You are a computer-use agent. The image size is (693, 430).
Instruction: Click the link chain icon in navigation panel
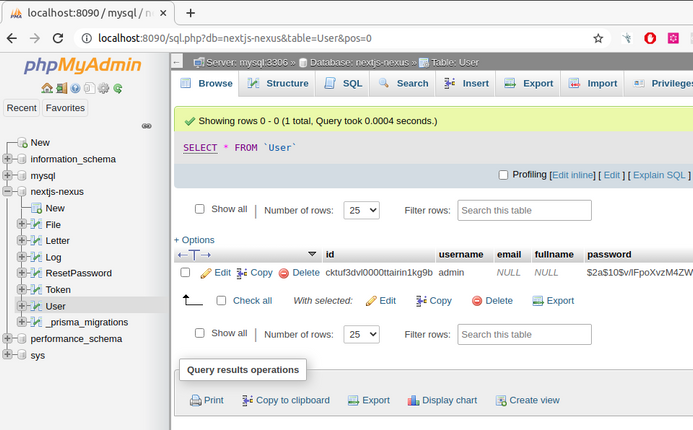[x=147, y=126]
